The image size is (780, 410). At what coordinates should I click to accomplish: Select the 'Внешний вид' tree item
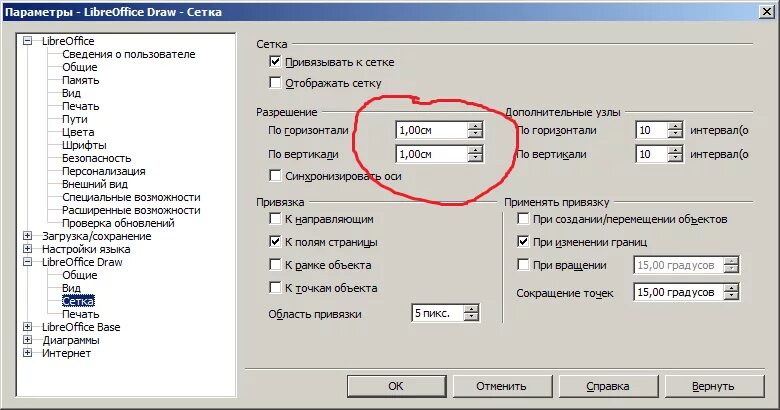pos(95,184)
